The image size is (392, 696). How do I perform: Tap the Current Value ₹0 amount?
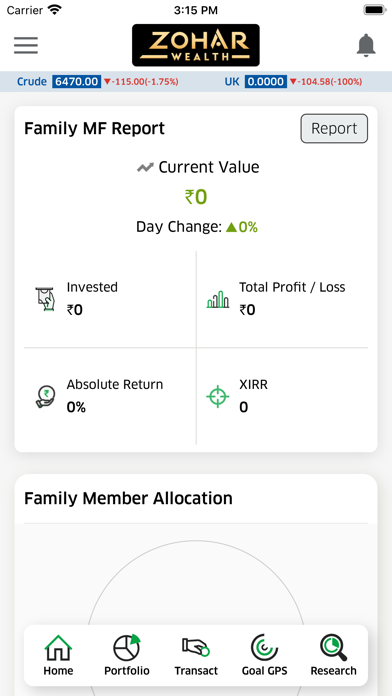click(x=196, y=197)
